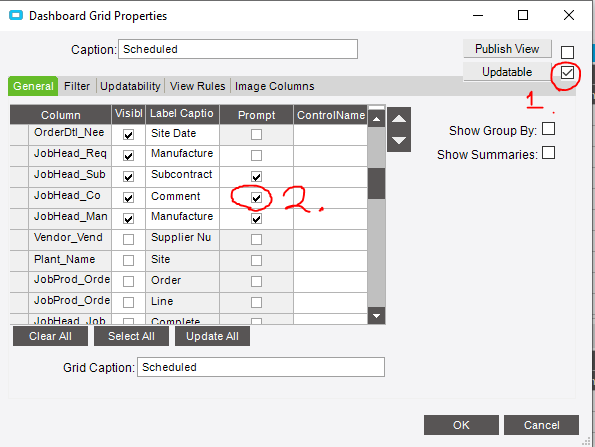
Task: Check the Show Summaries box
Action: click(548, 153)
